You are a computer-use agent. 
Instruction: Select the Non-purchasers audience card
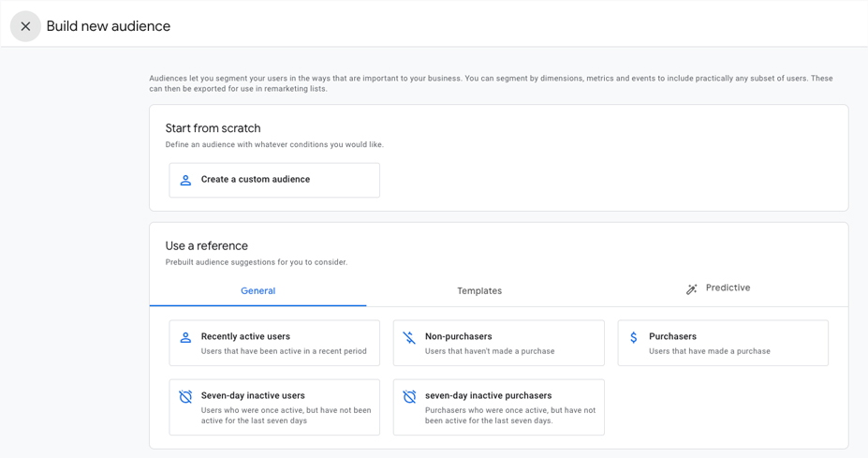click(x=499, y=343)
